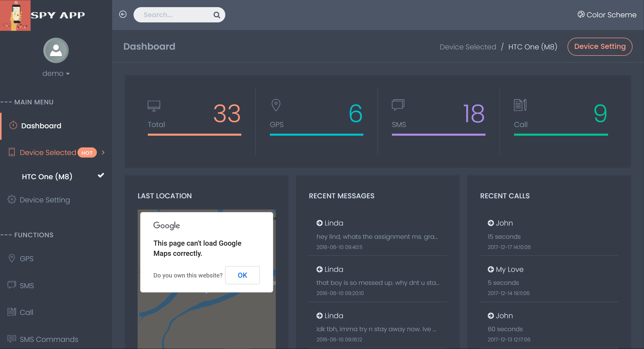Click OK button on Google Maps dialog
This screenshot has width=644, height=349.
[x=243, y=275]
